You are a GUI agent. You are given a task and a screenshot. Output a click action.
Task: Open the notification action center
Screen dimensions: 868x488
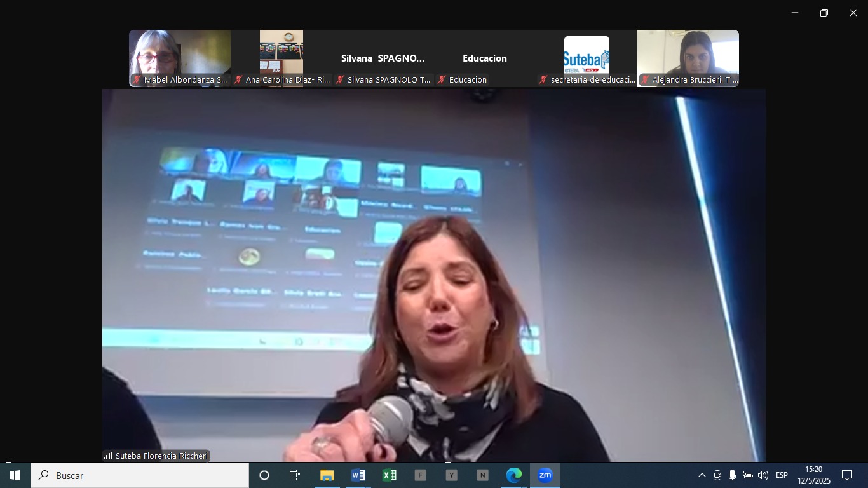(x=846, y=475)
